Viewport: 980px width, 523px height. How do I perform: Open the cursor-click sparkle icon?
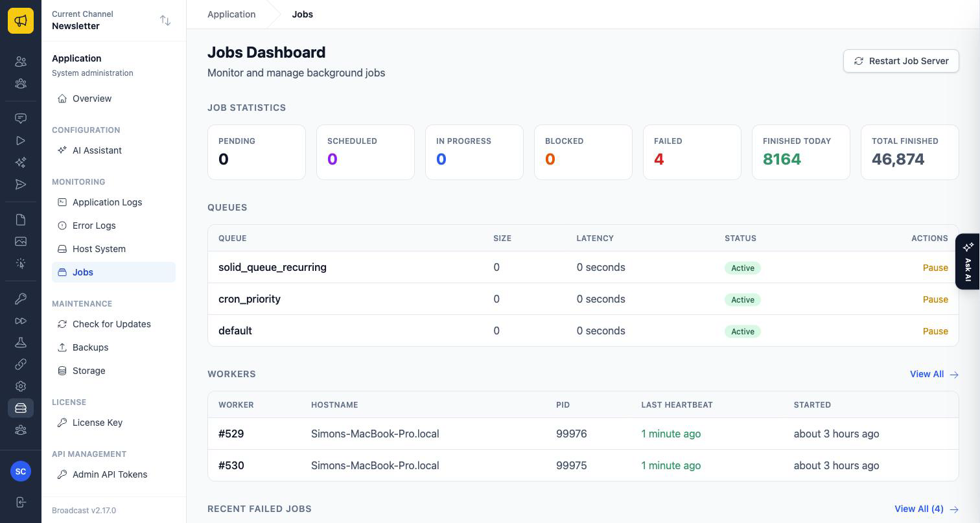21,263
